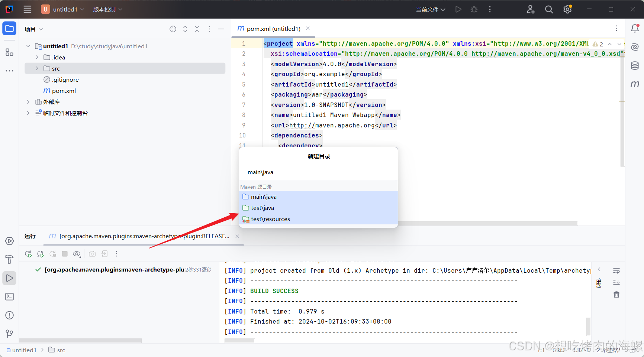
Task: Open the Structure tool window icon
Action: 9,52
